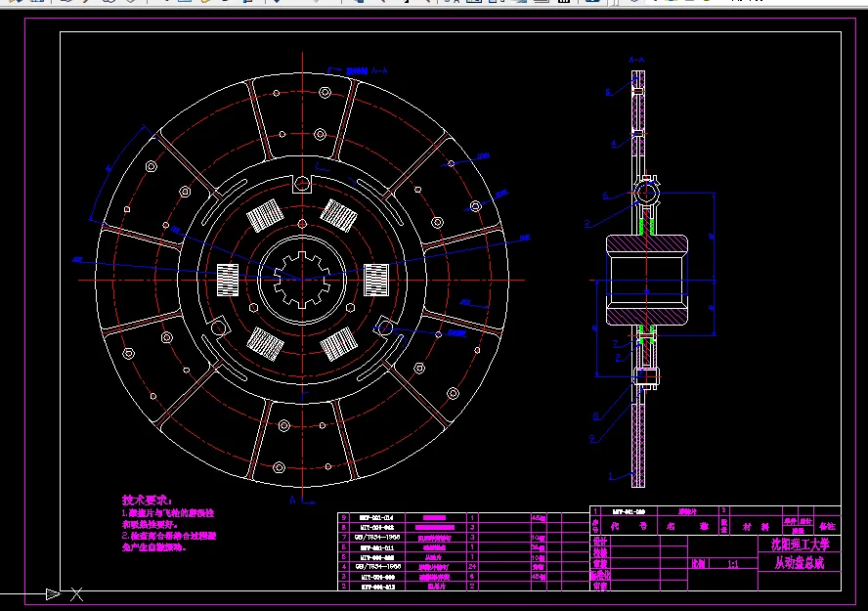Viewport: 868px width, 611px height.
Task: Click part callout number 5 in section view
Action: (x=608, y=93)
